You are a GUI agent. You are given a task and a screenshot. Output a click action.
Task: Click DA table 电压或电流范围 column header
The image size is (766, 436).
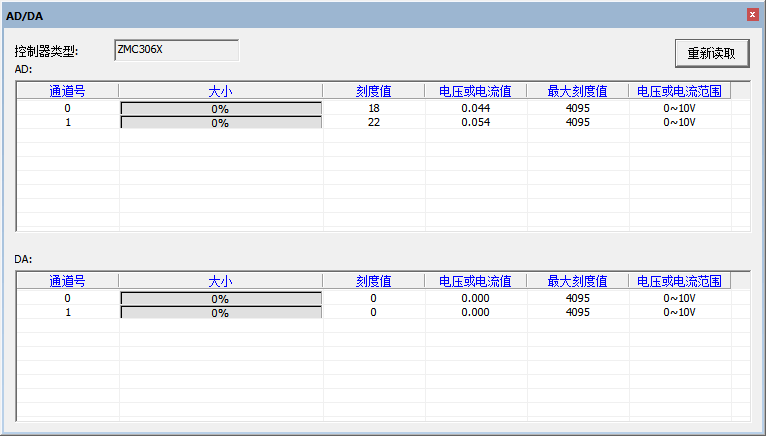coord(680,281)
